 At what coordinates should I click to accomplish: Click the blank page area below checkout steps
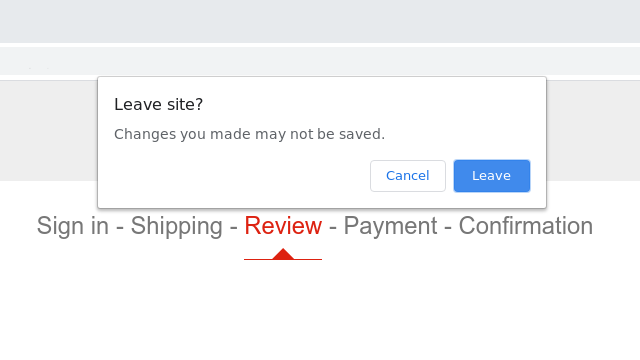[x=320, y=310]
